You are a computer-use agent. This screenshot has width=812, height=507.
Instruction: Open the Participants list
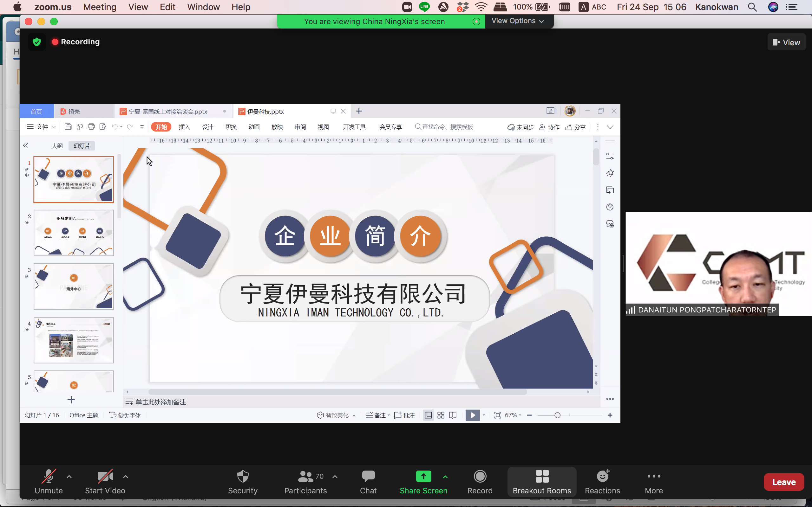point(305,477)
